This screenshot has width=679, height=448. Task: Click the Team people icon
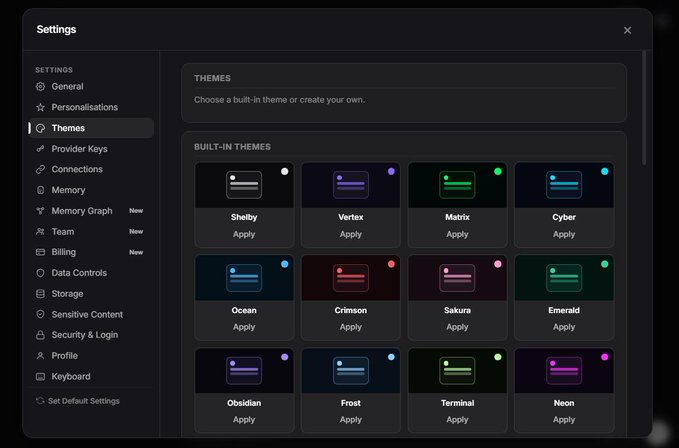click(40, 232)
